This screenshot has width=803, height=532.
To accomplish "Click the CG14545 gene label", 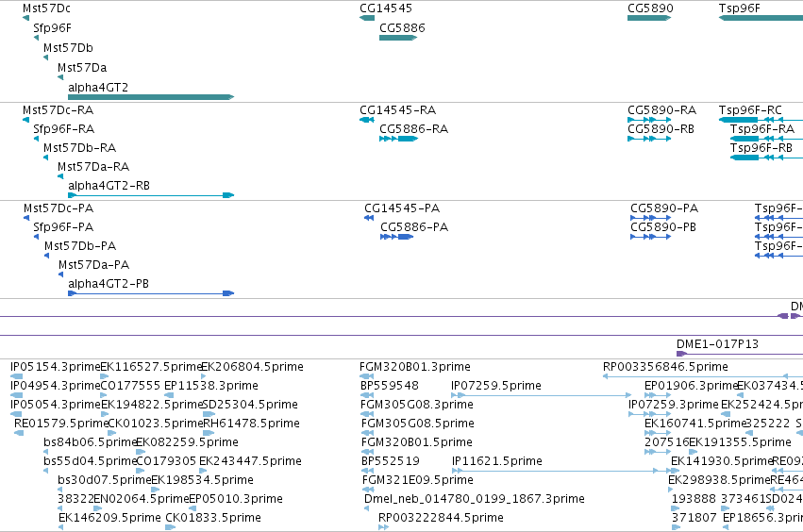I will [386, 8].
